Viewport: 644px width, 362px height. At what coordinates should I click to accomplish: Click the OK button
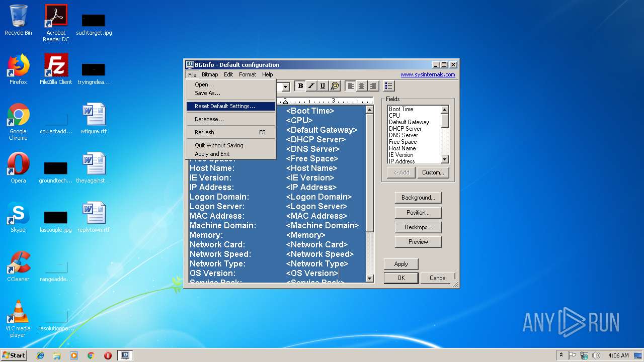[x=401, y=278]
